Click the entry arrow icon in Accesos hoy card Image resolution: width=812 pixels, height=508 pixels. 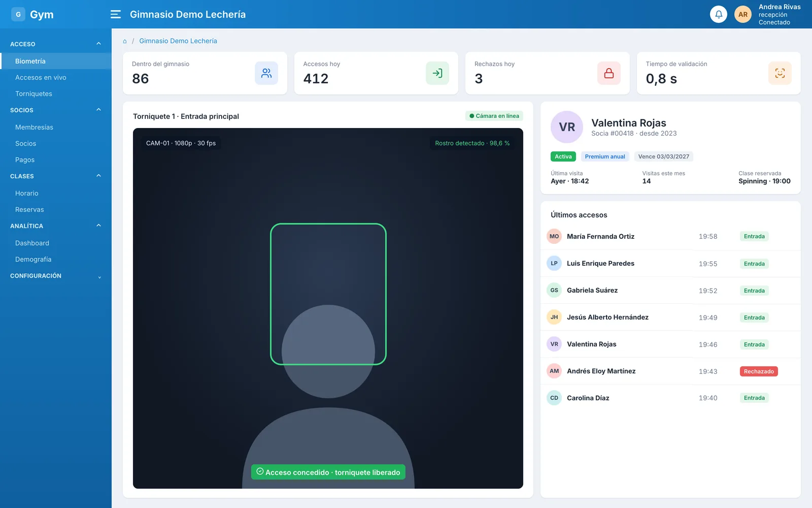[437, 73]
